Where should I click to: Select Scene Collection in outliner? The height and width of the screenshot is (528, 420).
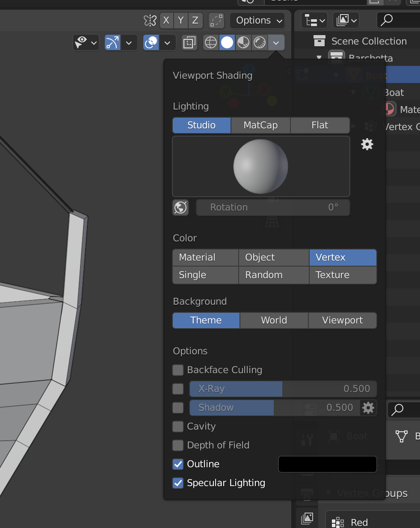pyautogui.click(x=369, y=41)
